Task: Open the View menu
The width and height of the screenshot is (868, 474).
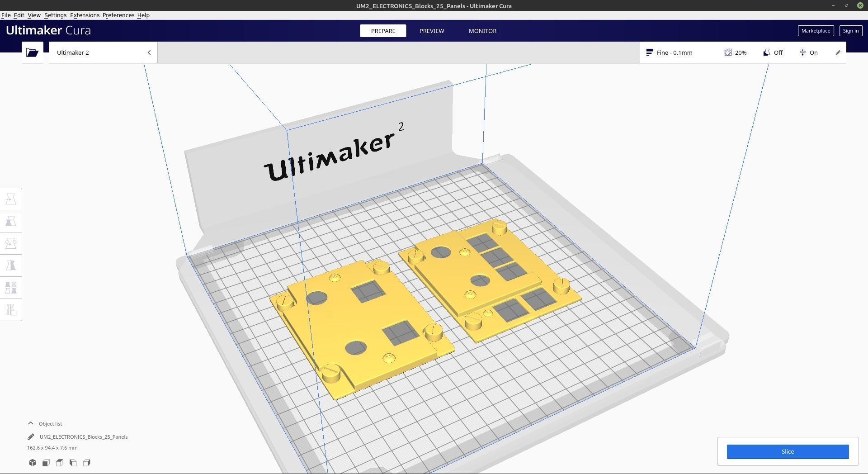Action: [x=34, y=15]
